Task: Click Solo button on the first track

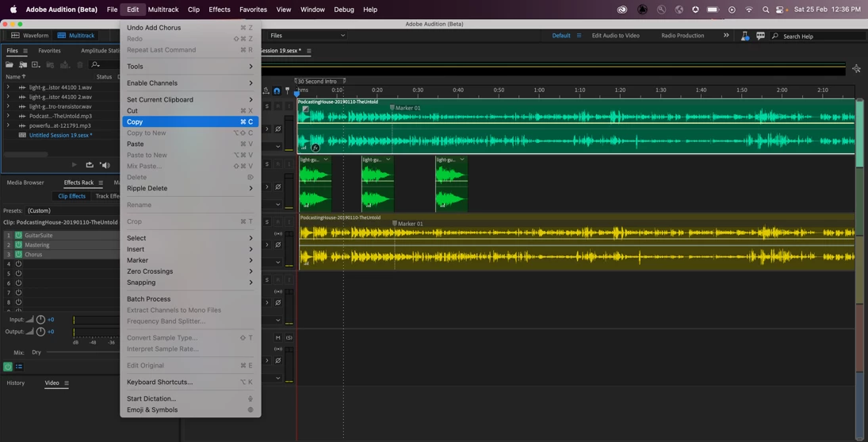Action: [267, 106]
